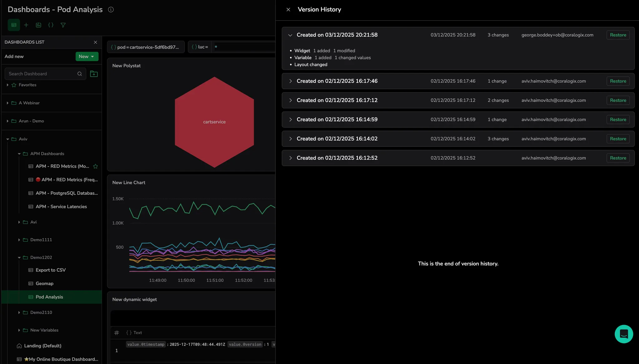
Task: Open APM - Service Latencies dashboard
Action: click(x=61, y=207)
